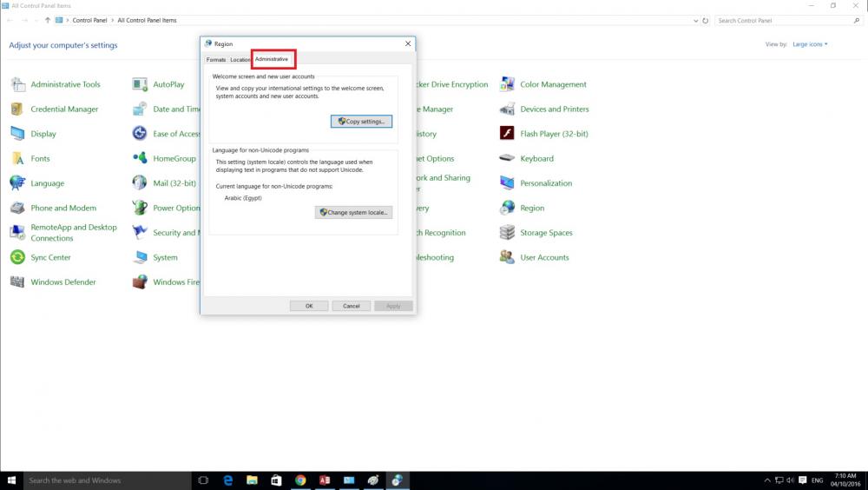The image size is (868, 490).
Task: Open the Personalization icon
Action: point(507,183)
